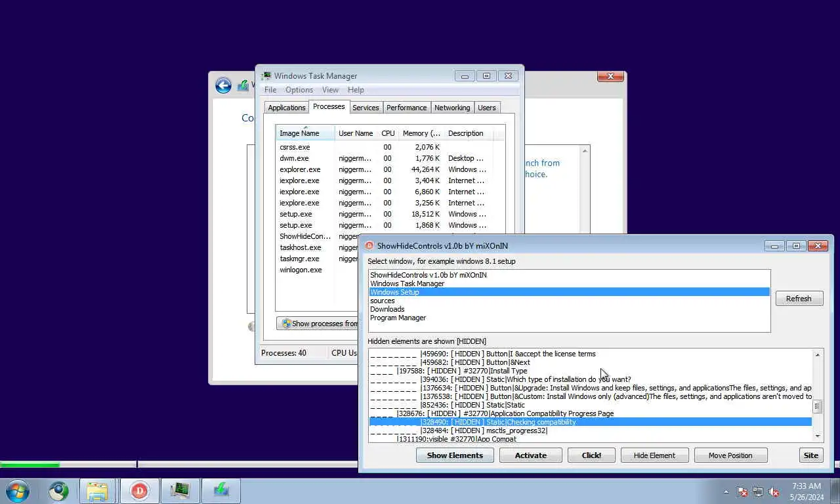Open the taskbar clock showing 7:33 AM

(807, 492)
